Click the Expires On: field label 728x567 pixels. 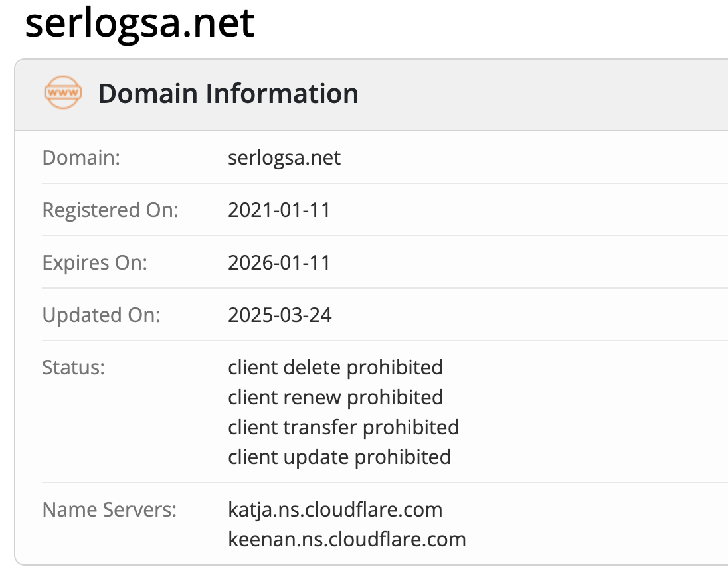click(95, 263)
